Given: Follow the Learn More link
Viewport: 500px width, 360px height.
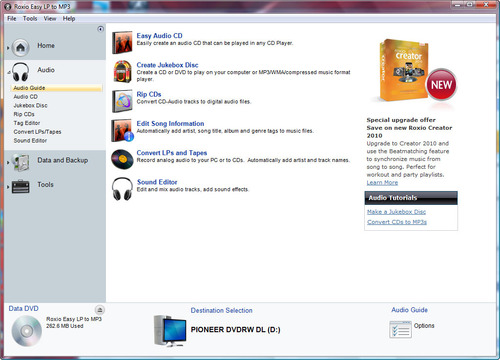Looking at the screenshot, I should pyautogui.click(x=382, y=183).
